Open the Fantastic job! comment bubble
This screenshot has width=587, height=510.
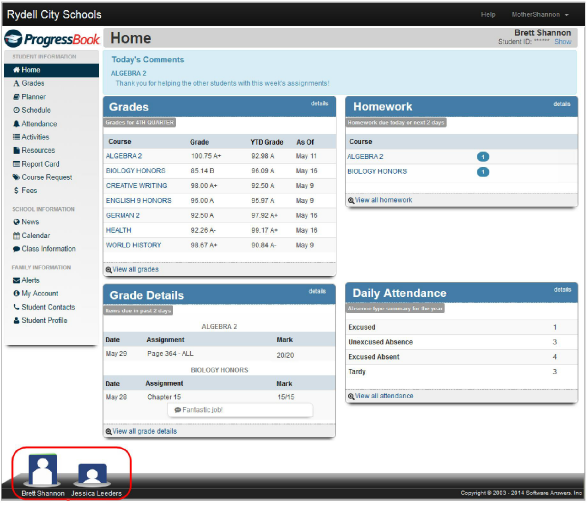tap(240, 410)
